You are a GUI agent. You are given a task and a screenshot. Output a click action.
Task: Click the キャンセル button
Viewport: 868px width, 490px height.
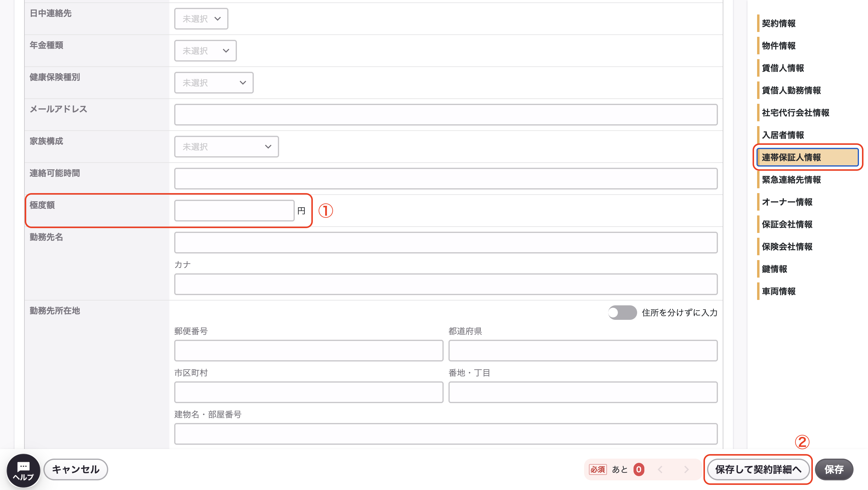click(x=76, y=469)
